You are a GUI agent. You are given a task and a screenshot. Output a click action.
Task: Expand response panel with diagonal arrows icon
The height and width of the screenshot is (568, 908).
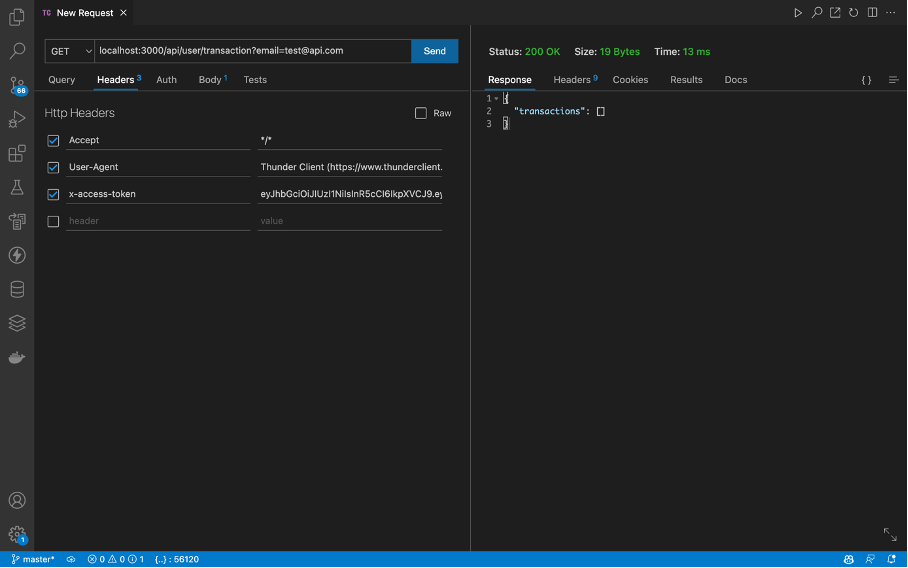coord(890,534)
